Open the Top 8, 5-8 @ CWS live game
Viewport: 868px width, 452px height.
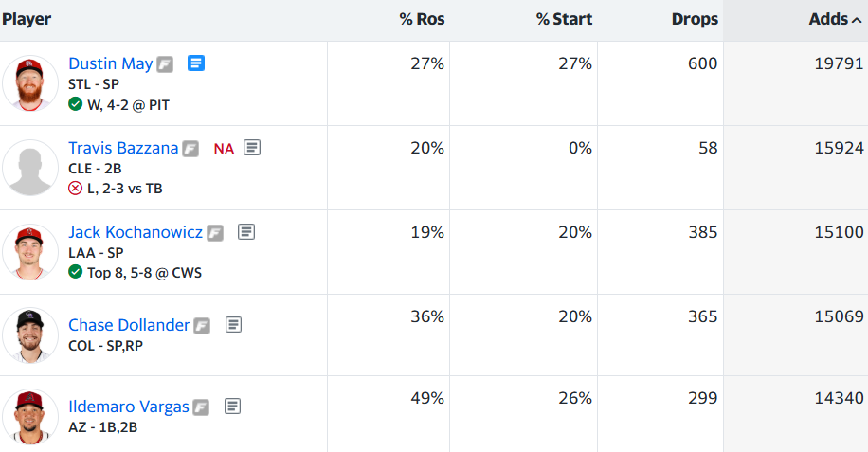pos(144,273)
